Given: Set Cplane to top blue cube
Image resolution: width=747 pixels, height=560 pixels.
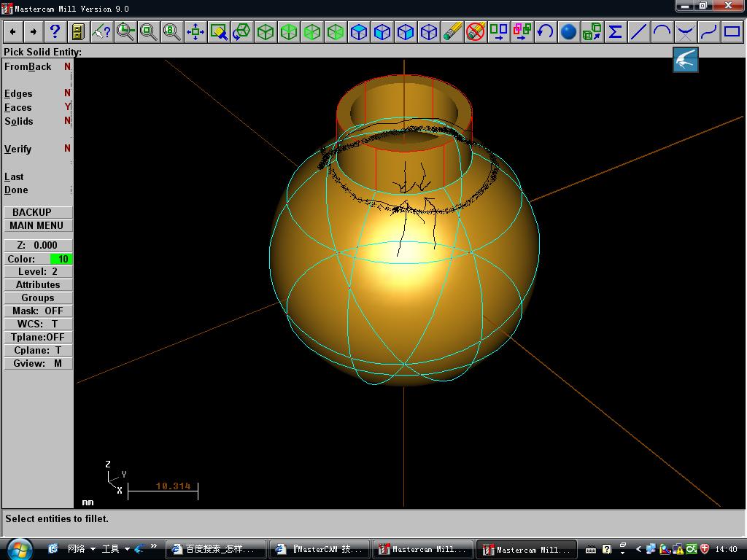Looking at the screenshot, I should pyautogui.click(x=359, y=32).
